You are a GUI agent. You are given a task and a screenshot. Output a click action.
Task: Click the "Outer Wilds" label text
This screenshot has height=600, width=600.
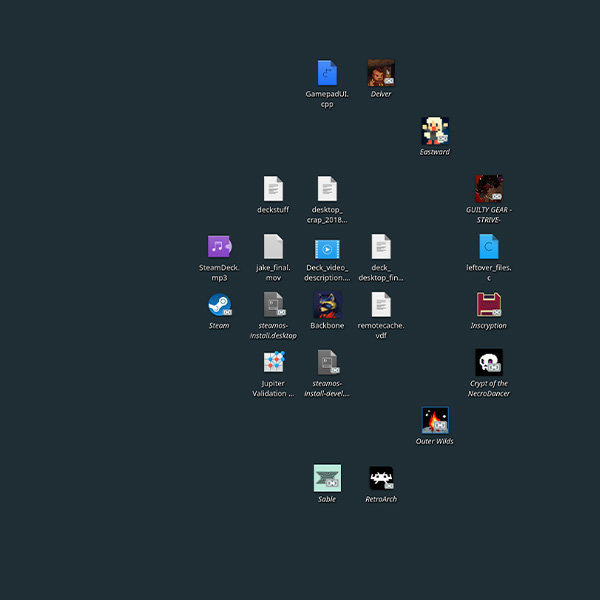click(435, 441)
